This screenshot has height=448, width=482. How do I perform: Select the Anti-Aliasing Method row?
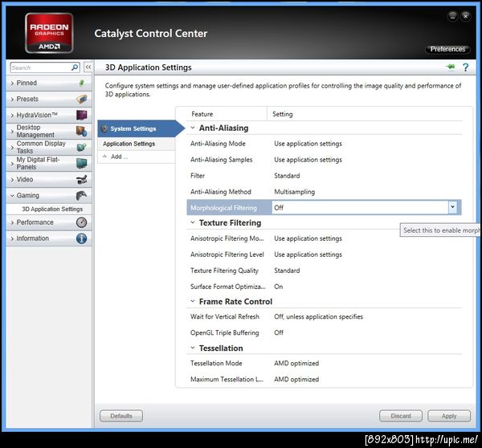(324, 191)
